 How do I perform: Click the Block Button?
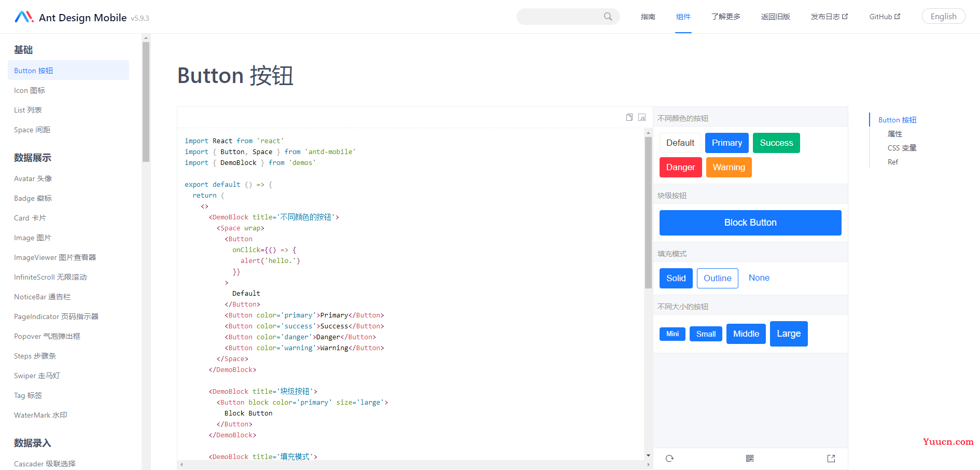pyautogui.click(x=750, y=223)
